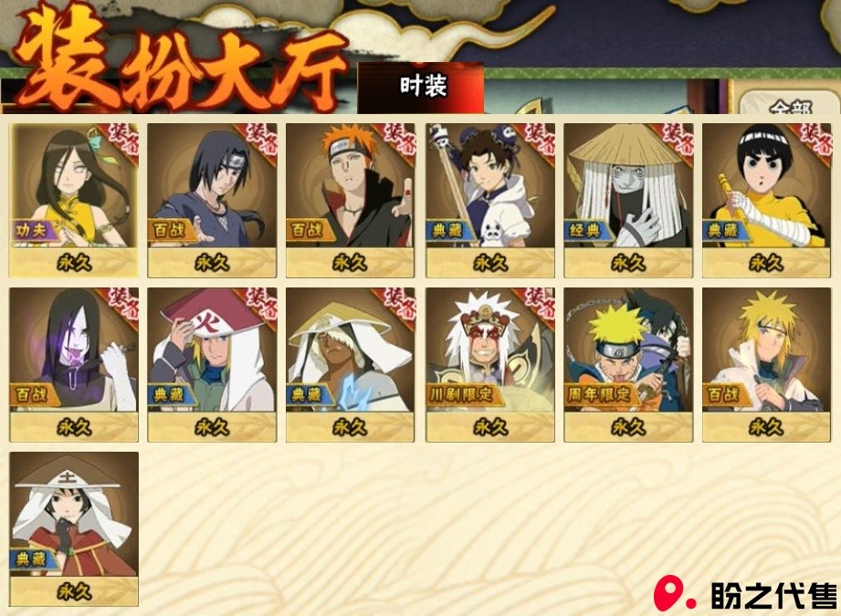Pick the 土 Kage hat 典藏 costume

click(x=74, y=529)
